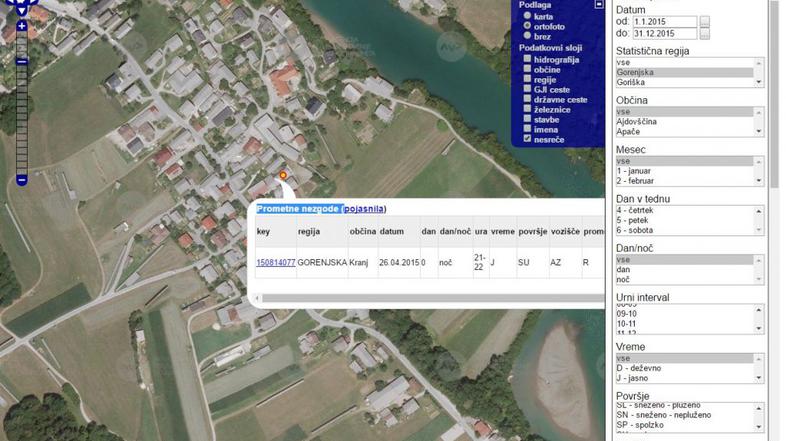Open calendar picker for 'do' date

704,34
